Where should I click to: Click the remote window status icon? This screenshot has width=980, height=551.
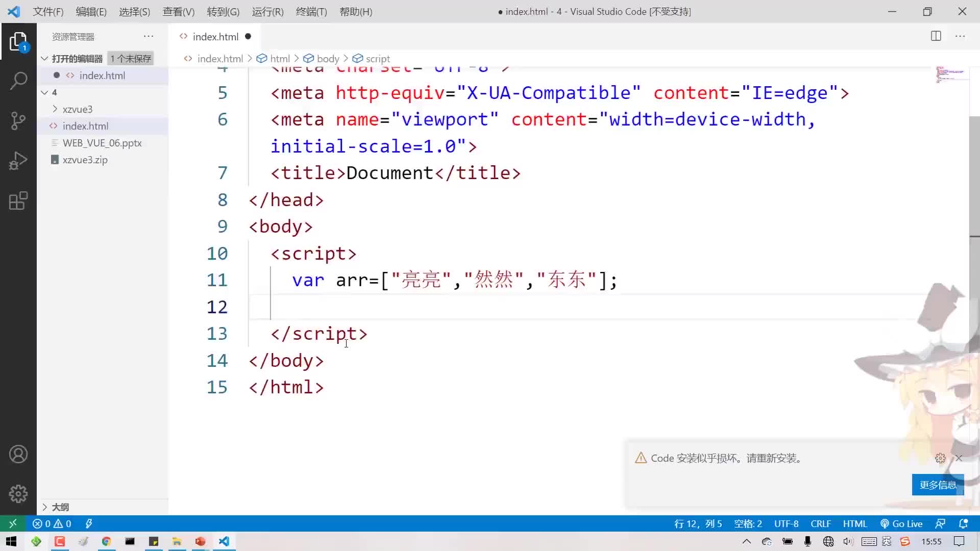tap(13, 523)
